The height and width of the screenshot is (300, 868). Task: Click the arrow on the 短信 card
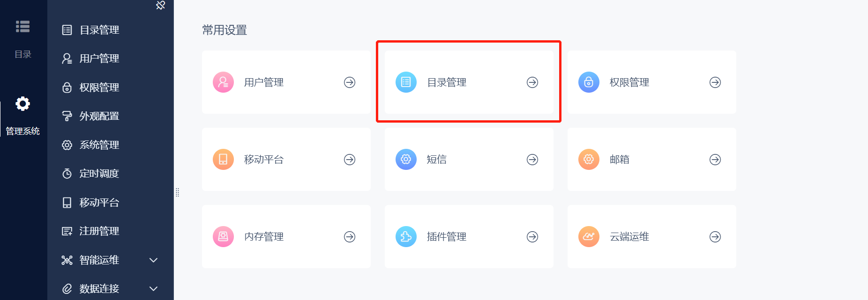(532, 160)
